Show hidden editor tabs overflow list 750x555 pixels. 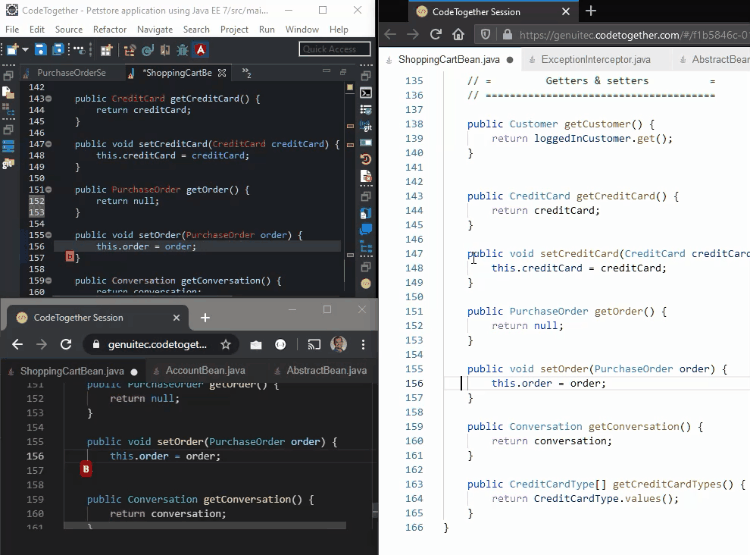click(246, 73)
